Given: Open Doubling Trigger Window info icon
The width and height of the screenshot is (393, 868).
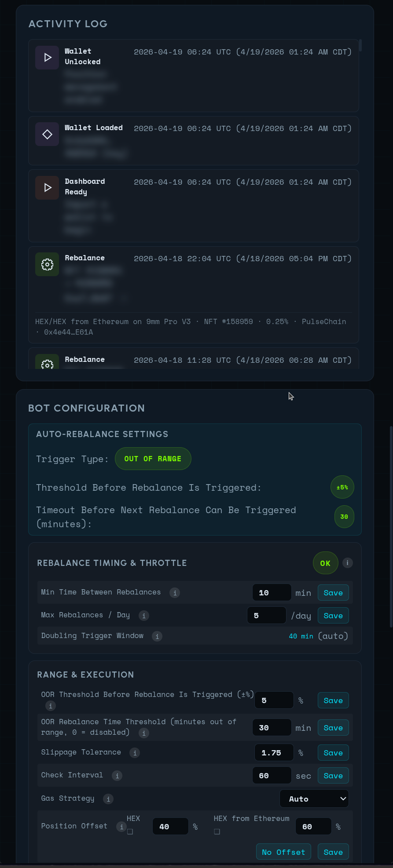Looking at the screenshot, I should tap(157, 636).
